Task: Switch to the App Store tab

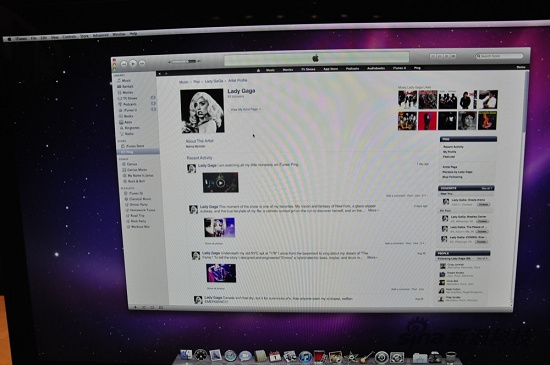Action: (330, 69)
